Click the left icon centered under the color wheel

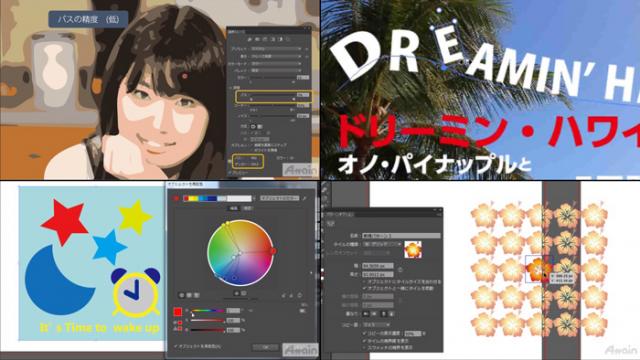(x=236, y=293)
